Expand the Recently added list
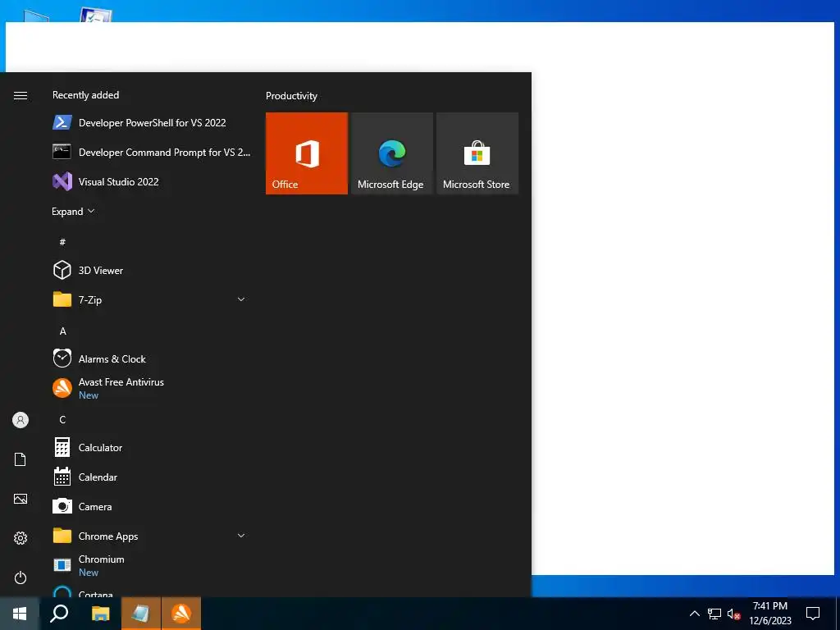Viewport: 840px width, 630px height. (x=73, y=212)
